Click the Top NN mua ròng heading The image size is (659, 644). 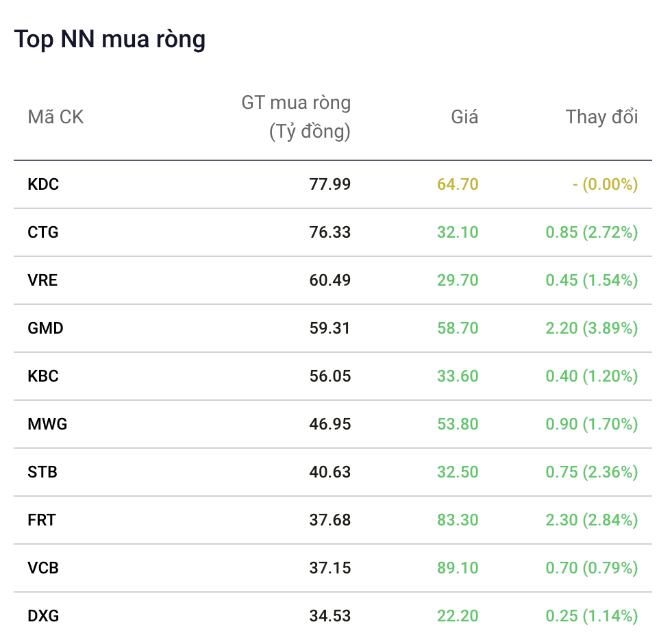point(110,40)
